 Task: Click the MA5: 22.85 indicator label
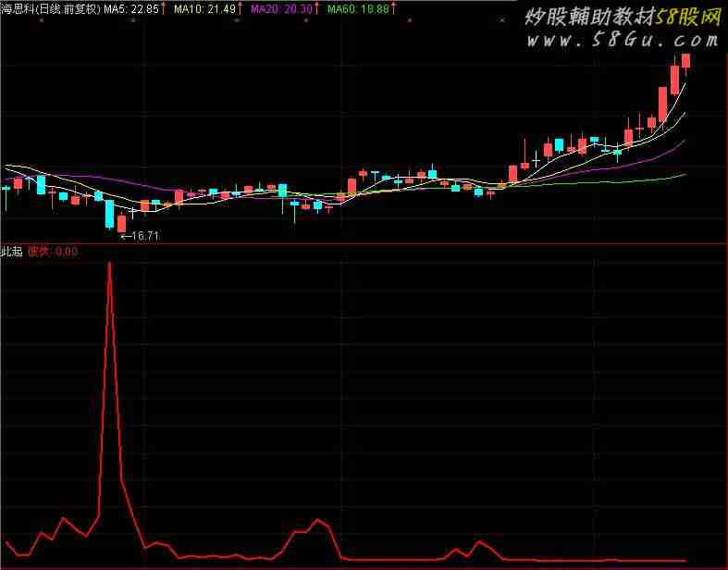coord(130,8)
